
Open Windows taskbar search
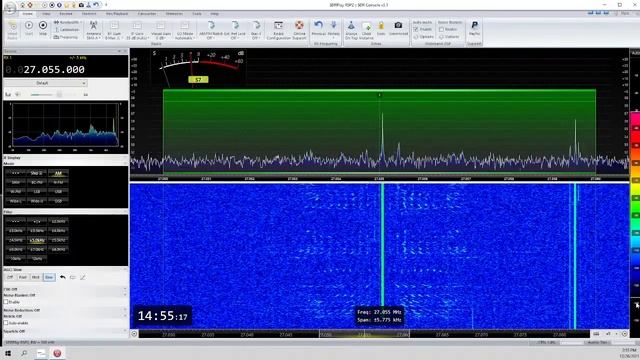24,353
